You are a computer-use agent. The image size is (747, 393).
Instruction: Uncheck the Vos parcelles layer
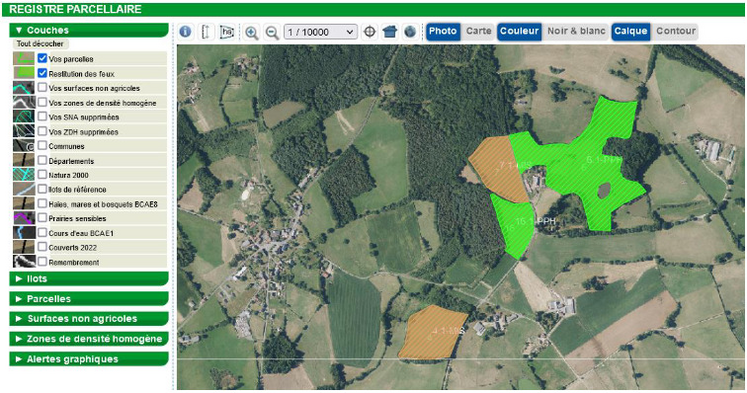click(x=42, y=58)
